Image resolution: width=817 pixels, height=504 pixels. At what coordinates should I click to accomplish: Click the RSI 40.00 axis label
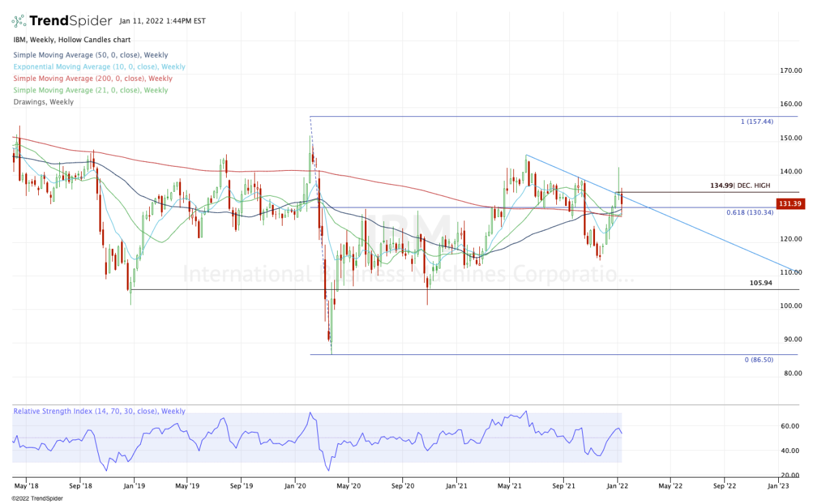pos(788,451)
